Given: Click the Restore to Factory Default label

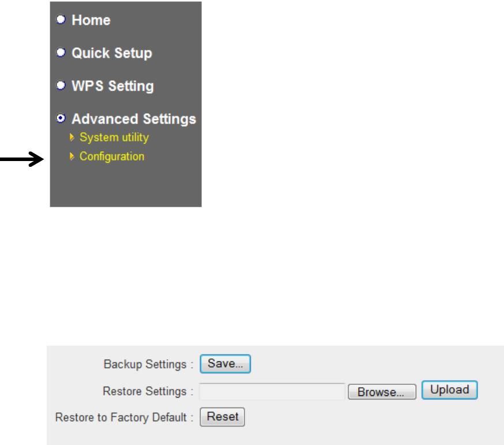Looking at the screenshot, I should (x=125, y=417).
